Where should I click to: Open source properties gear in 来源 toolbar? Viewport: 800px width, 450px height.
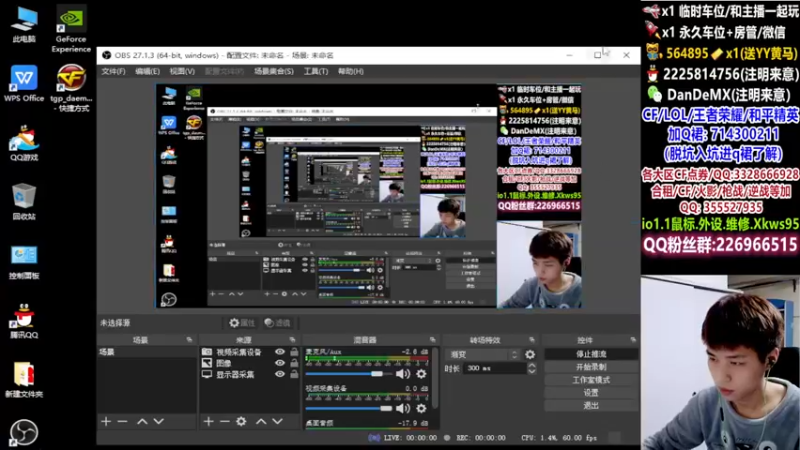click(x=241, y=421)
